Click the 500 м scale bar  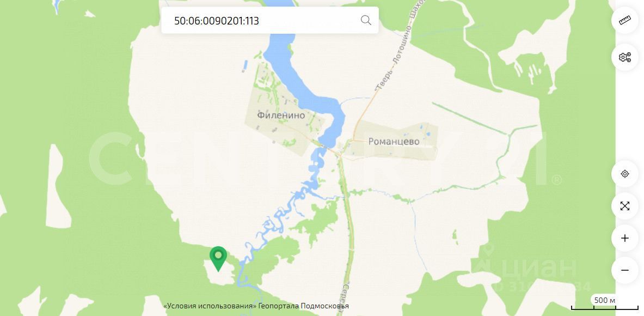[x=605, y=303]
